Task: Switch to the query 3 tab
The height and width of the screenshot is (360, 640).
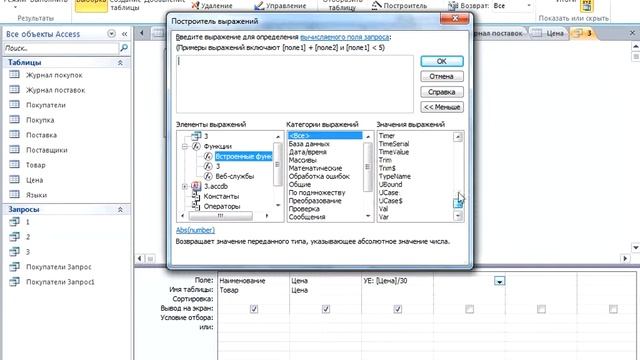Action: (x=583, y=33)
